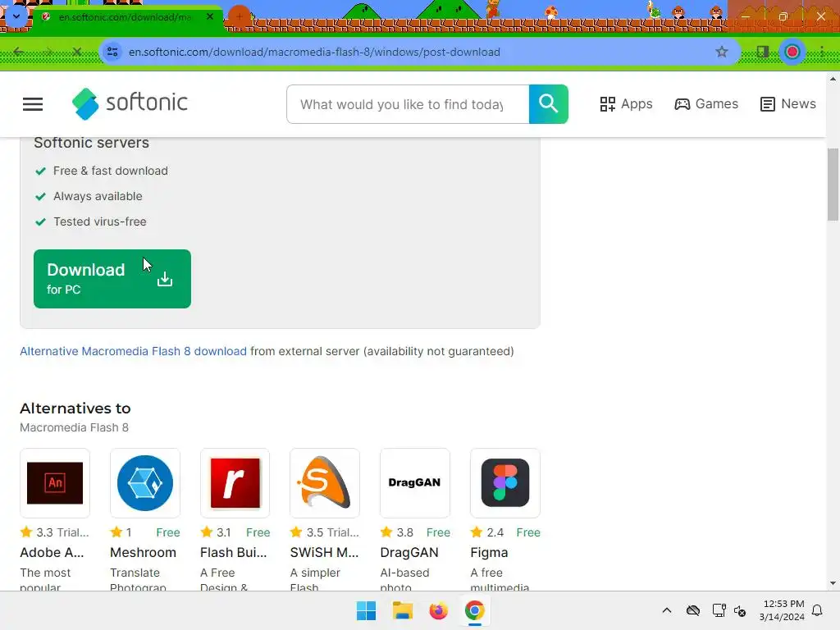Click the muted volume tray icon
The image size is (840, 630).
[x=740, y=610]
